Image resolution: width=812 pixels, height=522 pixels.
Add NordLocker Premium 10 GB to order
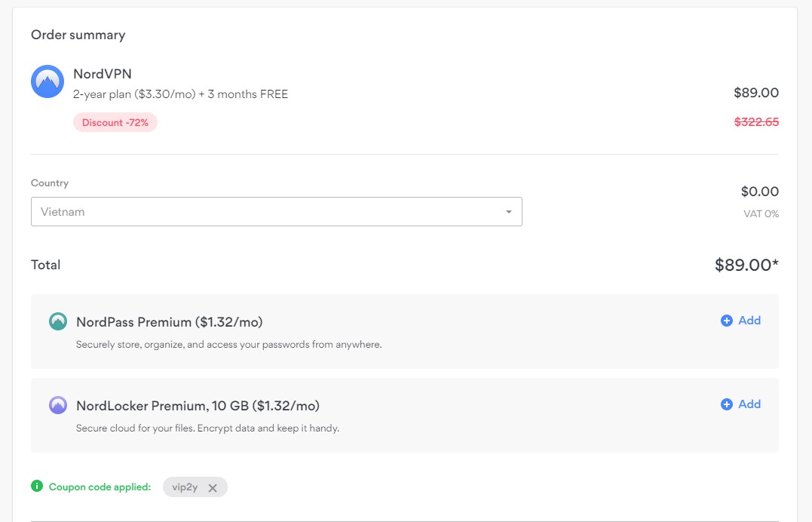[740, 404]
